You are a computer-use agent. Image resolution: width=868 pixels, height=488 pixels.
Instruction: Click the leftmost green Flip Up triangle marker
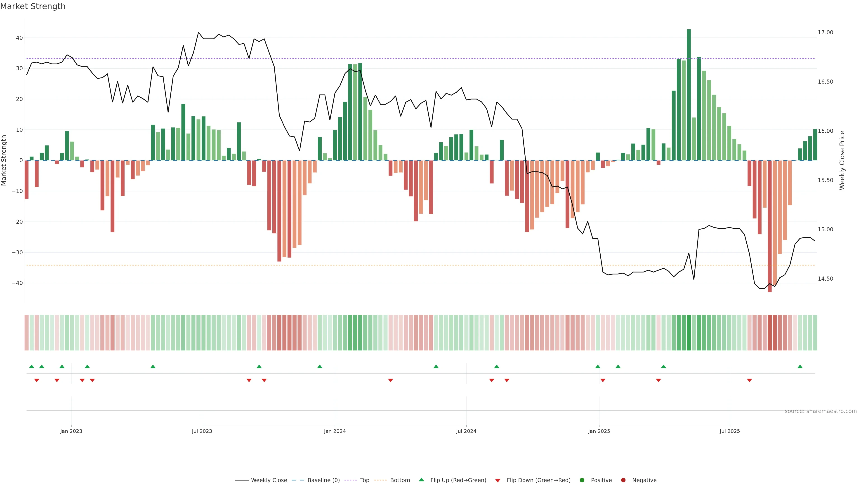(x=32, y=366)
